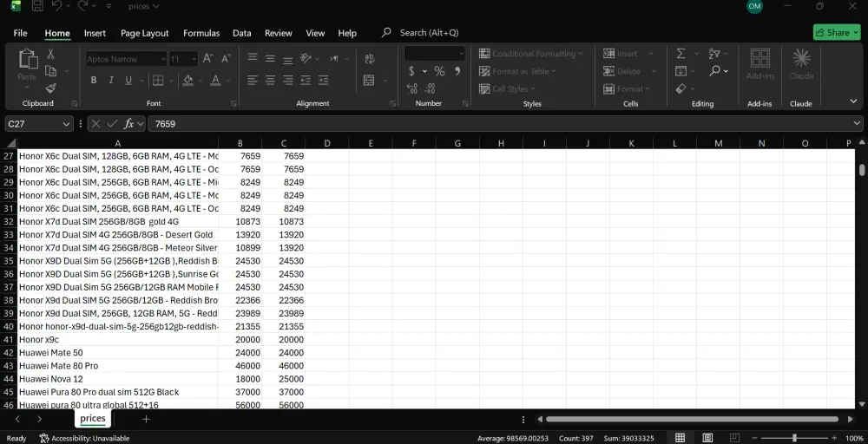This screenshot has height=444, width=868.
Task: Click the Undo arrow icon
Action: pyautogui.click(x=56, y=6)
